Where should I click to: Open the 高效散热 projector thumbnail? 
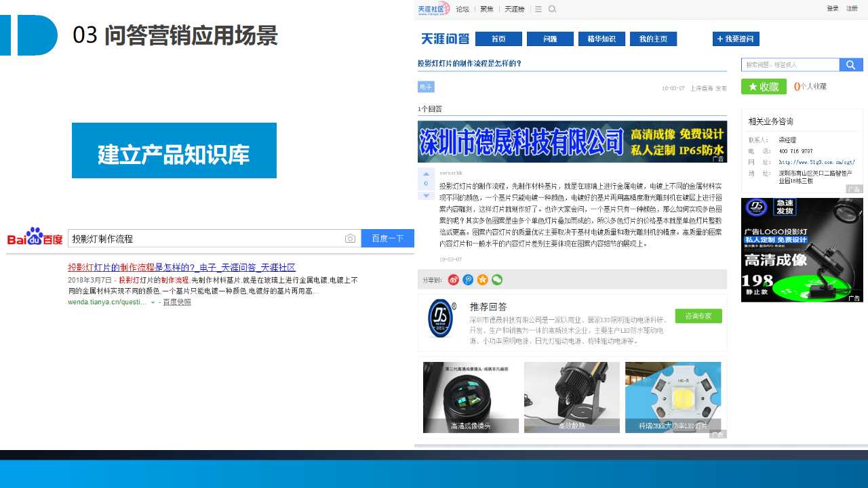572,397
